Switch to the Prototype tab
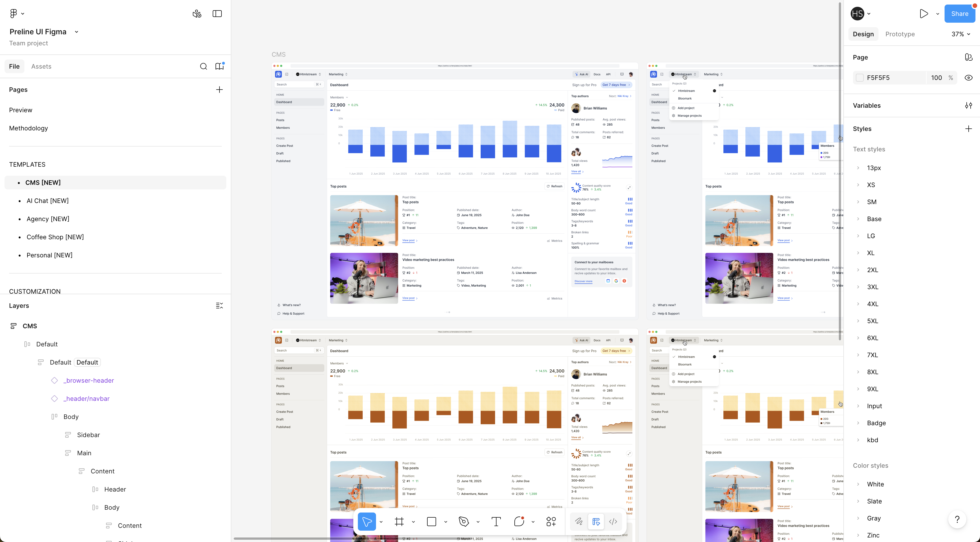Screen dimensions: 980x542 pos(900,34)
